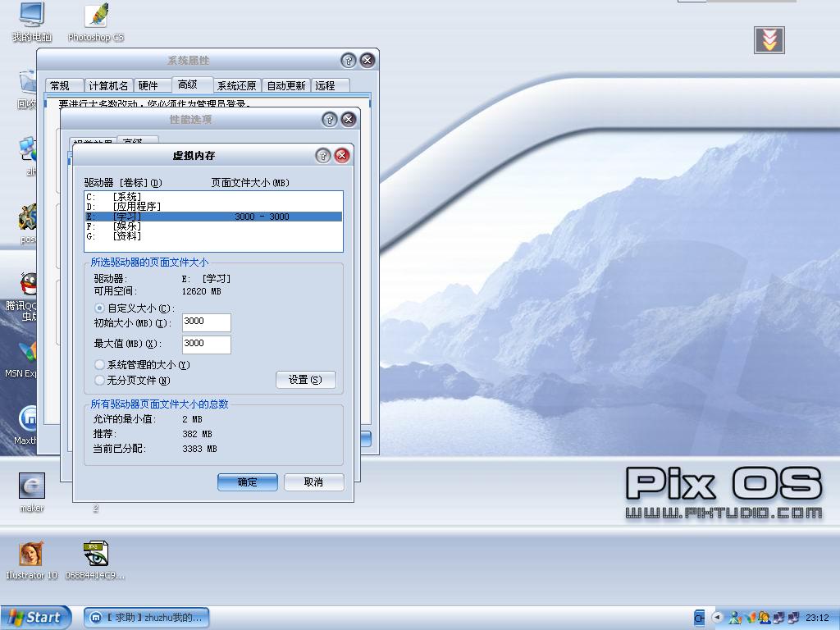Select drive G: [资料] in the list

pos(213,236)
